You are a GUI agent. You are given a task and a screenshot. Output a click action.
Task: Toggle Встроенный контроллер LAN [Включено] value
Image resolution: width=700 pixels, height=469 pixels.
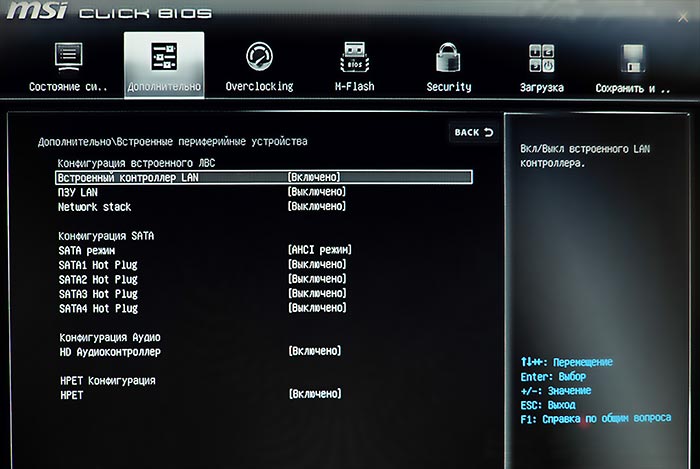[x=314, y=177]
